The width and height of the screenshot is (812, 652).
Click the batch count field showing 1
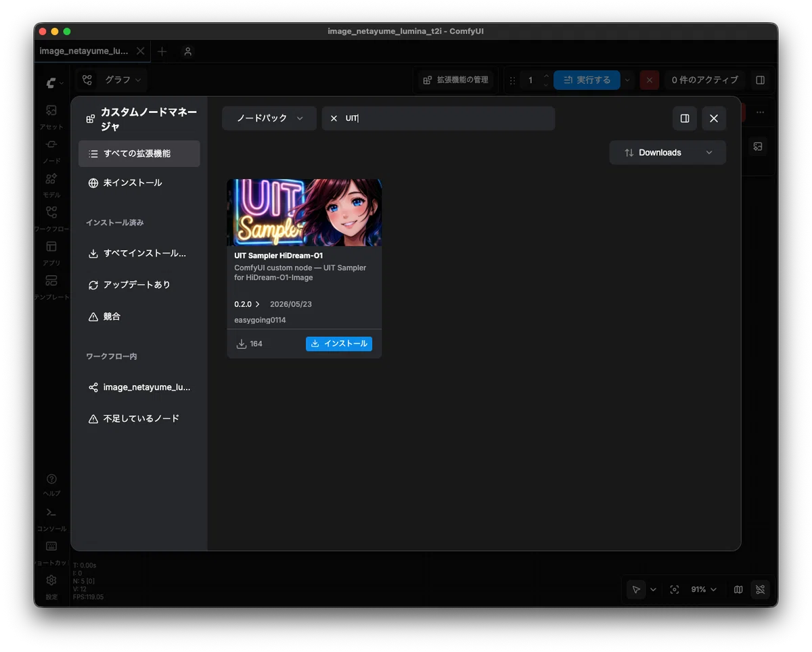click(x=531, y=80)
